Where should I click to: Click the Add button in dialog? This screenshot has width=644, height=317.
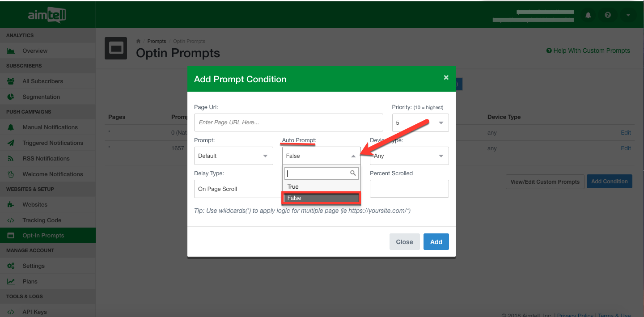tap(436, 242)
